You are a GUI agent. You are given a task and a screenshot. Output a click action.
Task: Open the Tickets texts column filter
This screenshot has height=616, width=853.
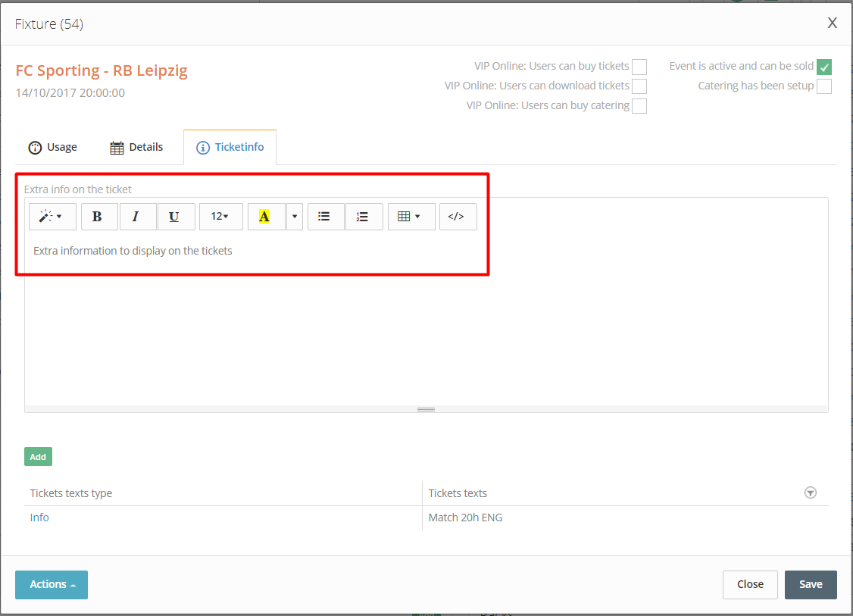811,493
